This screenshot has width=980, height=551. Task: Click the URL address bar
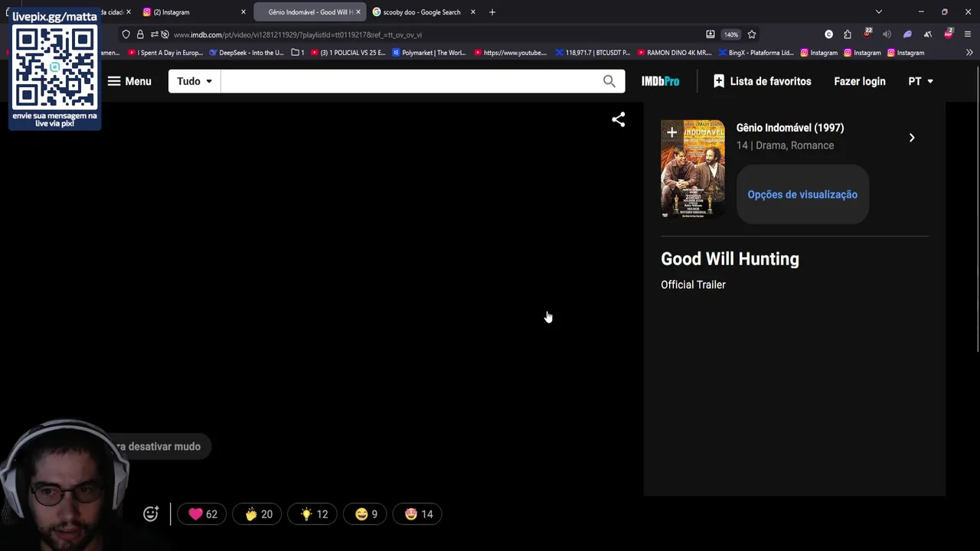point(429,34)
